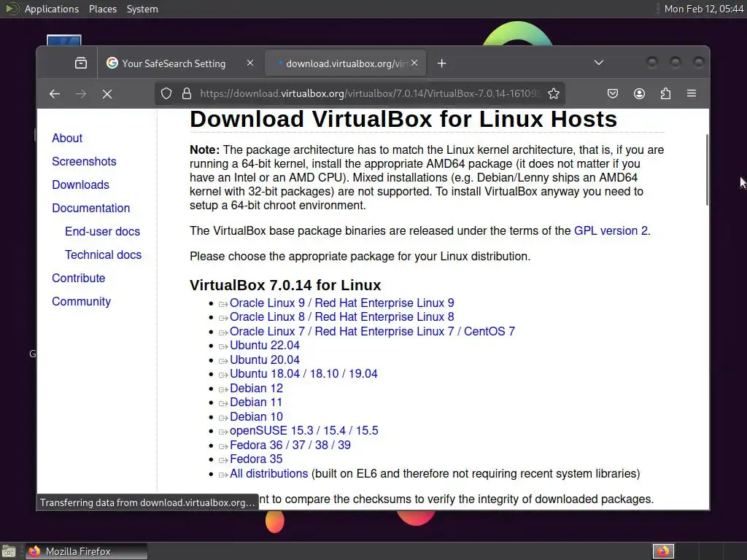Click the clock showing Mon Feb 12
This screenshot has height=560, width=747.
pos(704,9)
